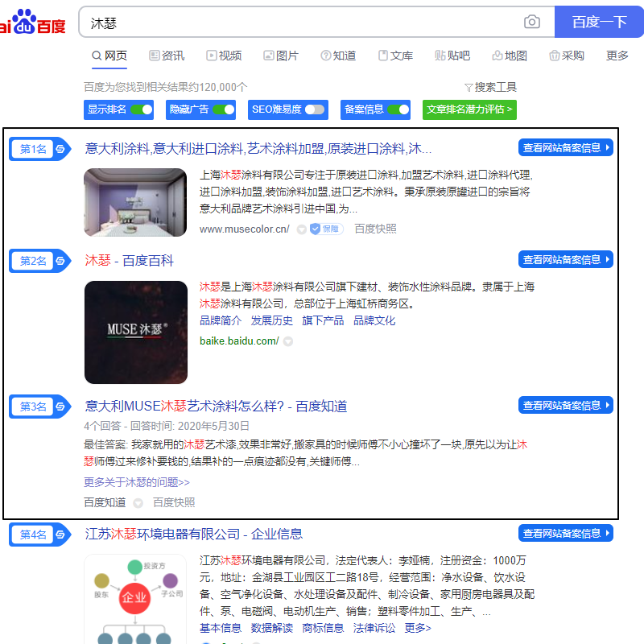This screenshot has width=644, height=644.
Task: Switch to the 视频 tab
Action: [x=224, y=56]
